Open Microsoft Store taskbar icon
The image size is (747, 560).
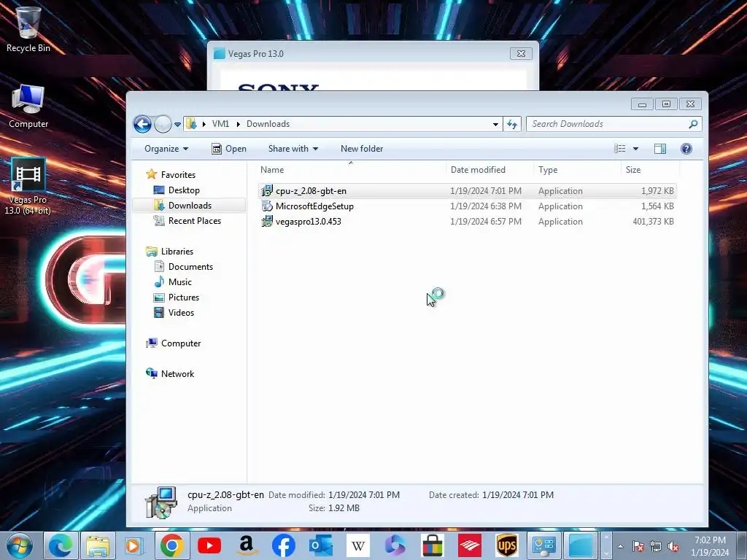coord(432,545)
